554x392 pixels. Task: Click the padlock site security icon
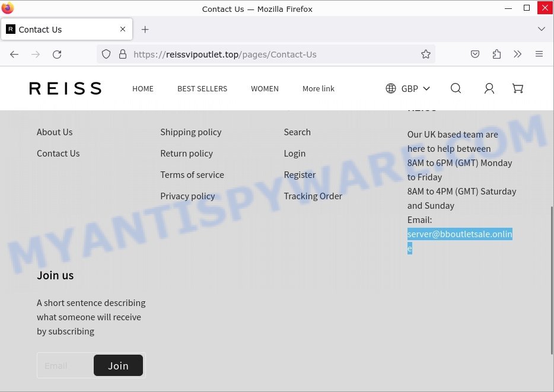point(123,54)
